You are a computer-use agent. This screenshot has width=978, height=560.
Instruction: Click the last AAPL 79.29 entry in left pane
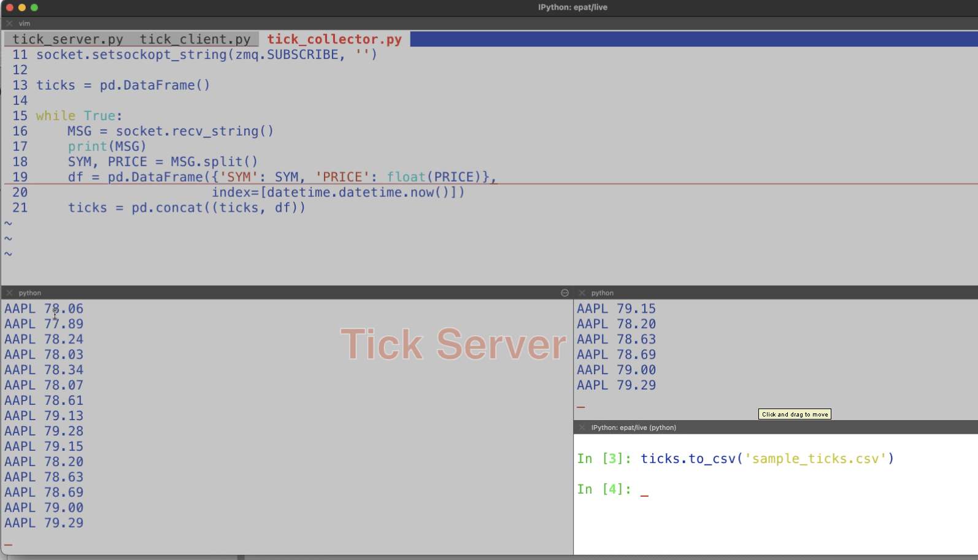pos(44,523)
